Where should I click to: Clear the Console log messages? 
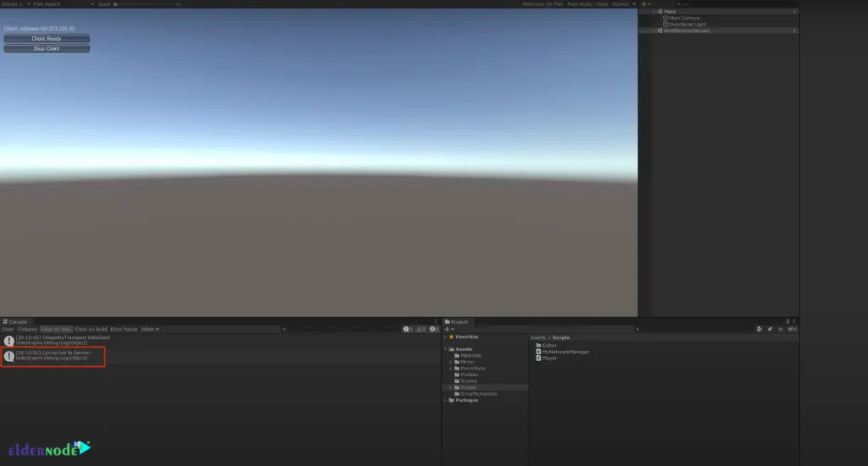pyautogui.click(x=7, y=329)
